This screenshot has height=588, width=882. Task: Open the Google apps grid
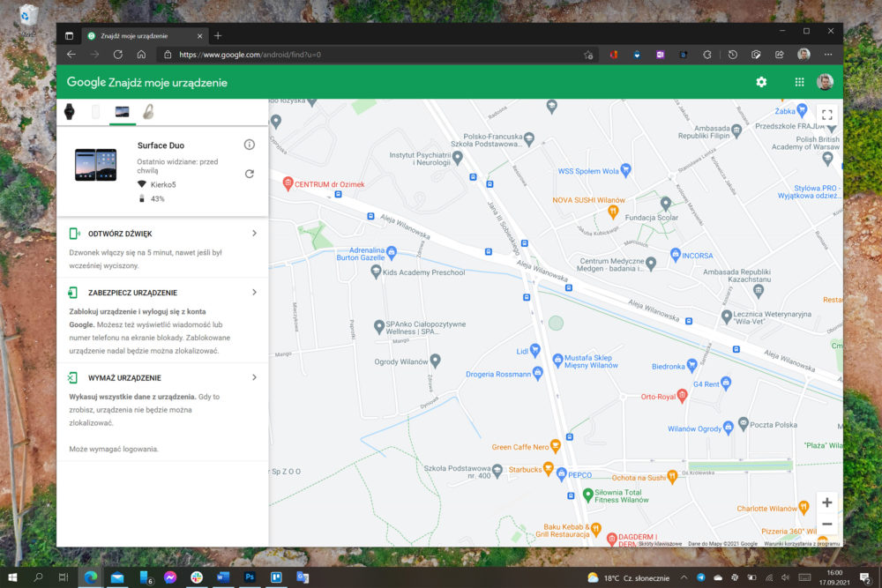(x=799, y=82)
